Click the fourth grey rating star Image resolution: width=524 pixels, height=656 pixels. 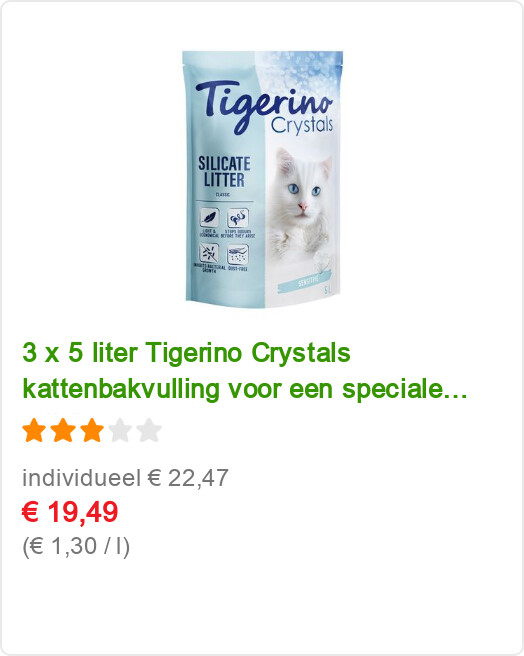tap(121, 430)
